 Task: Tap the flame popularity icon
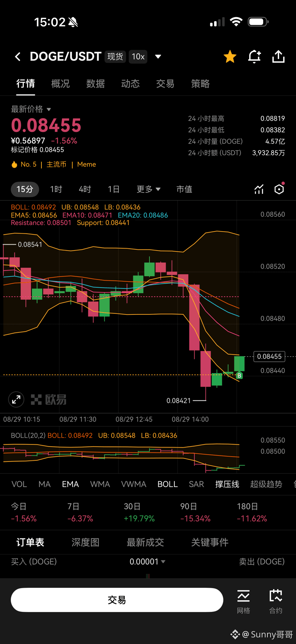click(14, 164)
